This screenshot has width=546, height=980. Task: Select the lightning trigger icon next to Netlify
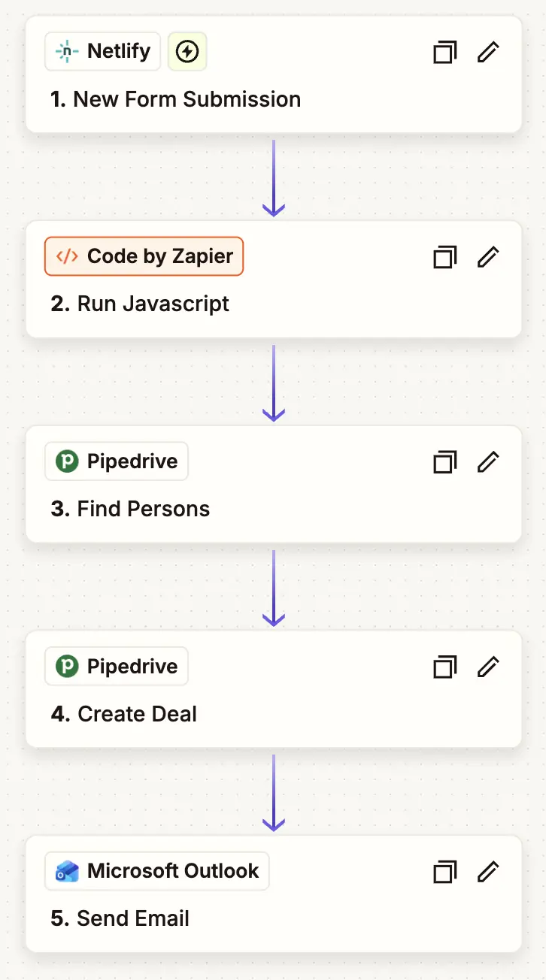tap(187, 51)
